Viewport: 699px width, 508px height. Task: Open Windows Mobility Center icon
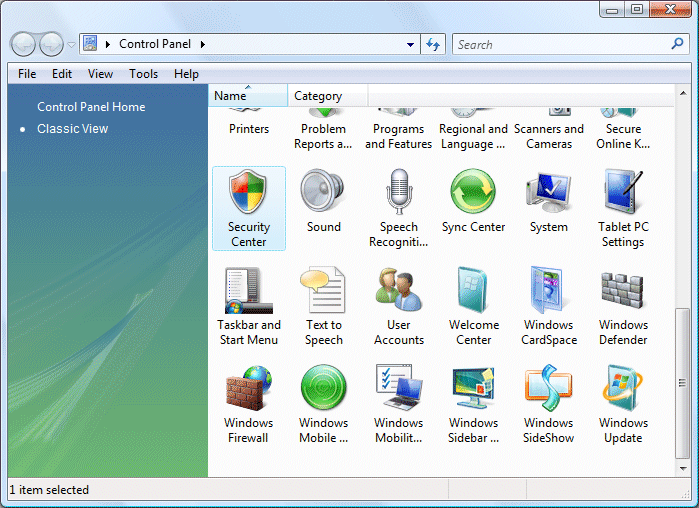(x=399, y=388)
